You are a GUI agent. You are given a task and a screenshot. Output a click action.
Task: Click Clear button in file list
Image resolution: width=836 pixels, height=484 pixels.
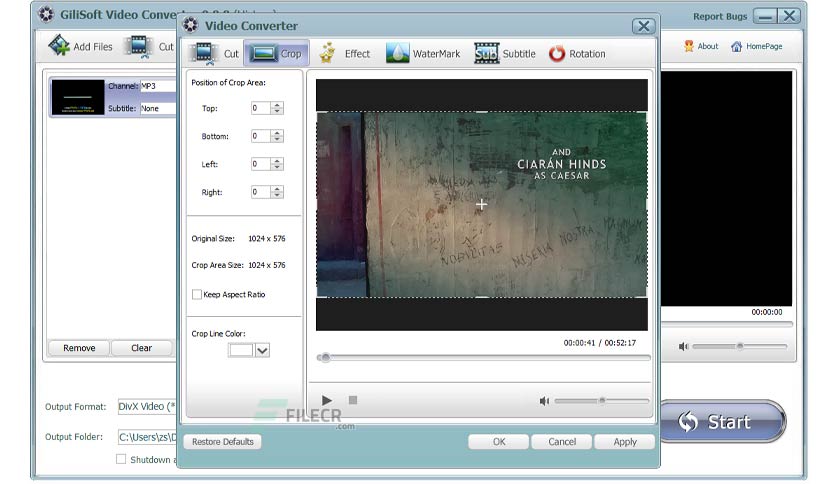(x=141, y=348)
